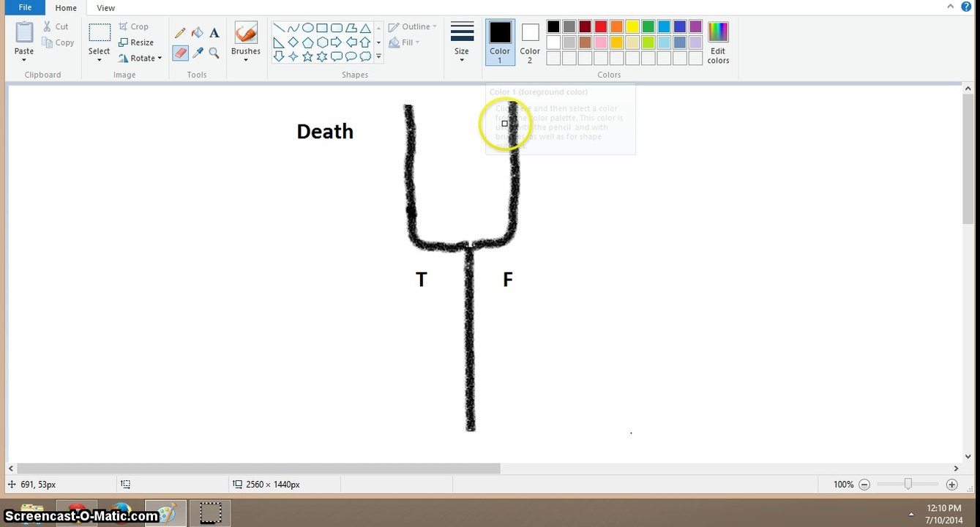980x527 pixels.
Task: Choose the Down arrow shape
Action: 279,56
